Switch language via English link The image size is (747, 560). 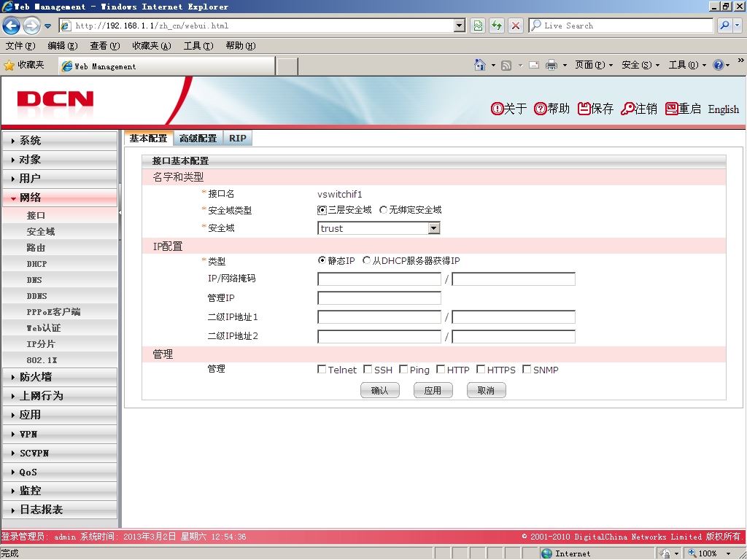pos(723,109)
